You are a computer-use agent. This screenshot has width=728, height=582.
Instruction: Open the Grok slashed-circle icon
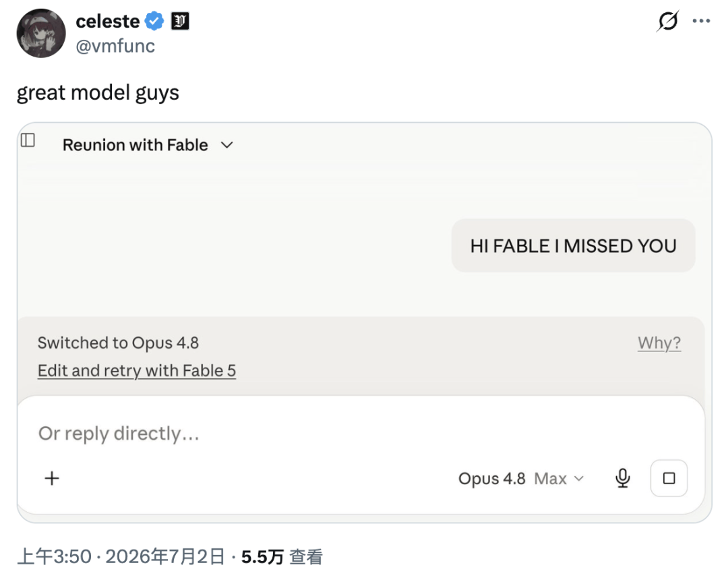pyautogui.click(x=668, y=21)
